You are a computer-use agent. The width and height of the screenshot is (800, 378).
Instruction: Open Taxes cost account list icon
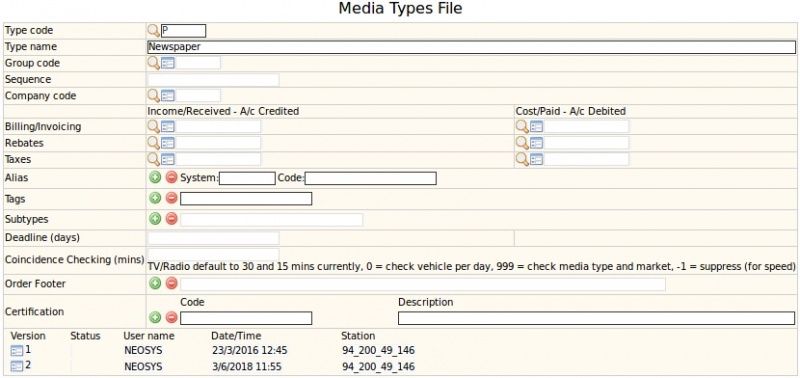pyautogui.click(x=536, y=159)
